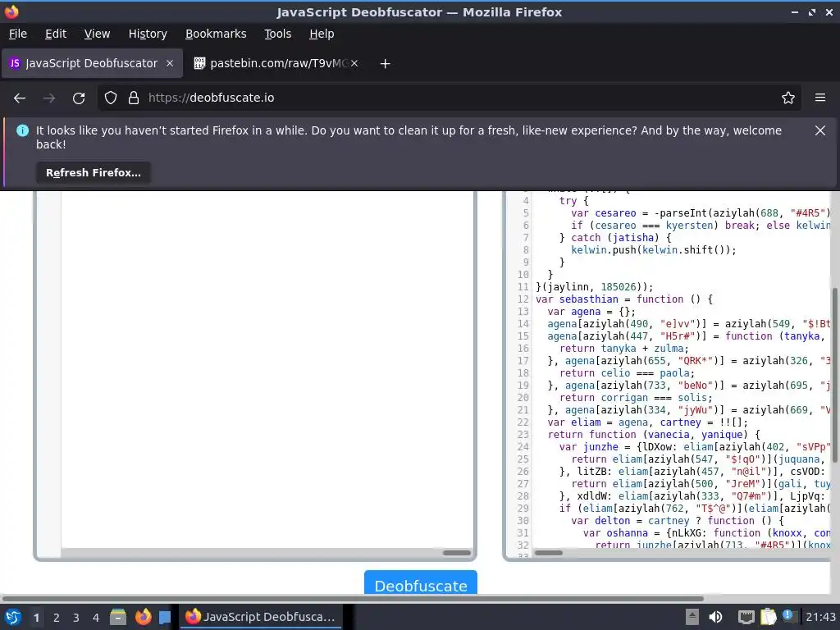This screenshot has height=630, width=840.
Task: Open the system start menu icon in taskbar
Action: [13, 617]
